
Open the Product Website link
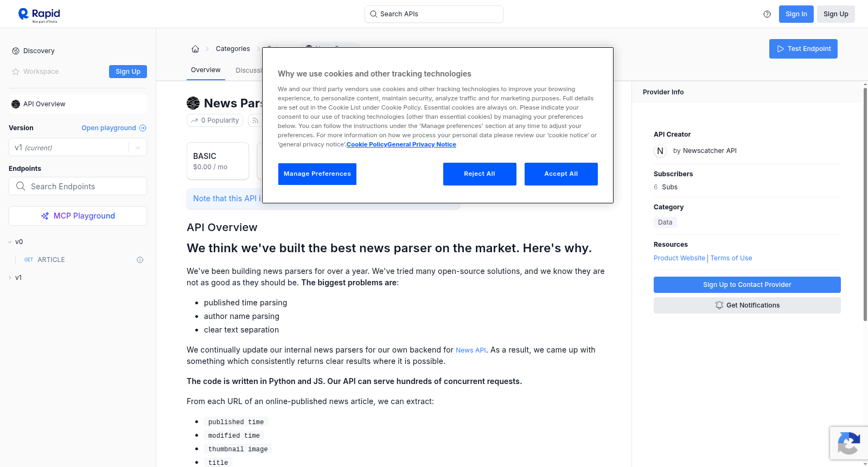pyautogui.click(x=679, y=258)
